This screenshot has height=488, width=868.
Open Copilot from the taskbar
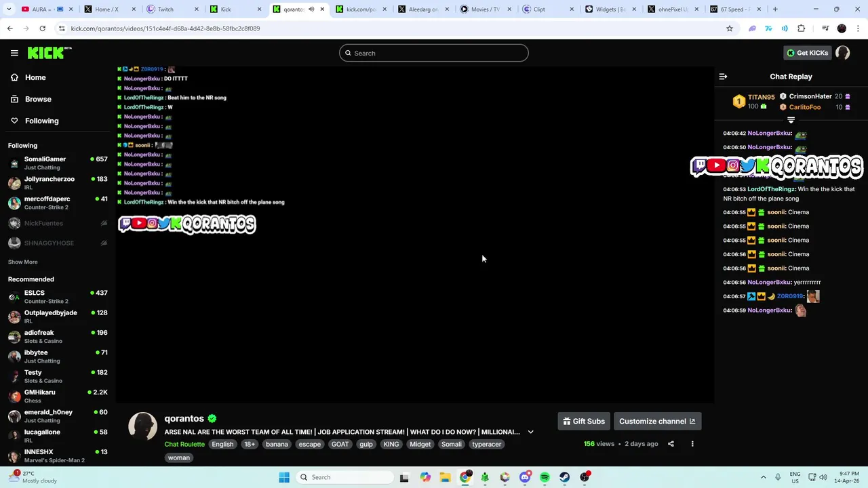(425, 477)
